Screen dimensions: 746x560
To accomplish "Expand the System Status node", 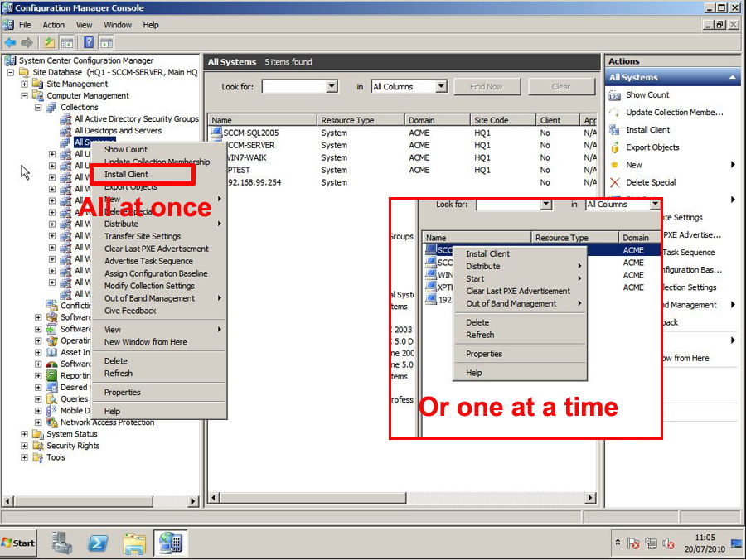I will [24, 434].
